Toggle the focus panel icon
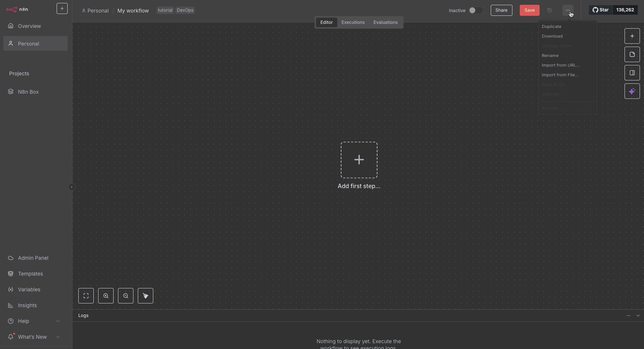The width and height of the screenshot is (644, 349). pos(632,73)
